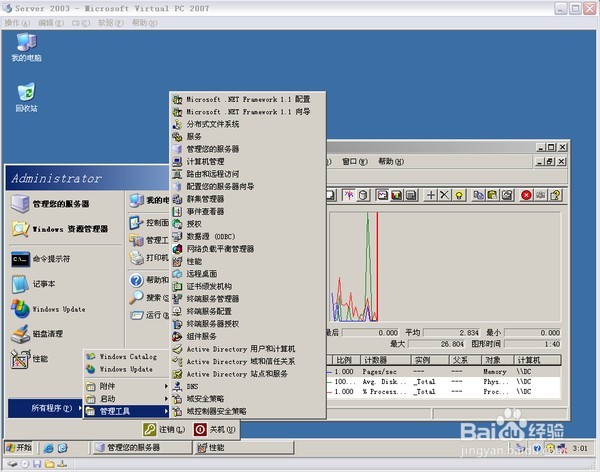Screen dimensions: 600x472
Task: Open 服务 from admin tools menu
Action: [x=248, y=136]
